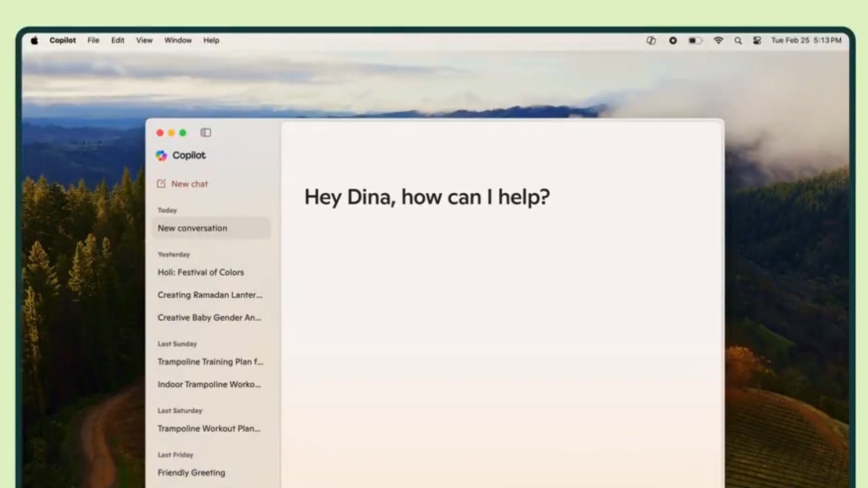Click the Wi-Fi status icon
The image size is (868, 488).
click(x=718, y=41)
